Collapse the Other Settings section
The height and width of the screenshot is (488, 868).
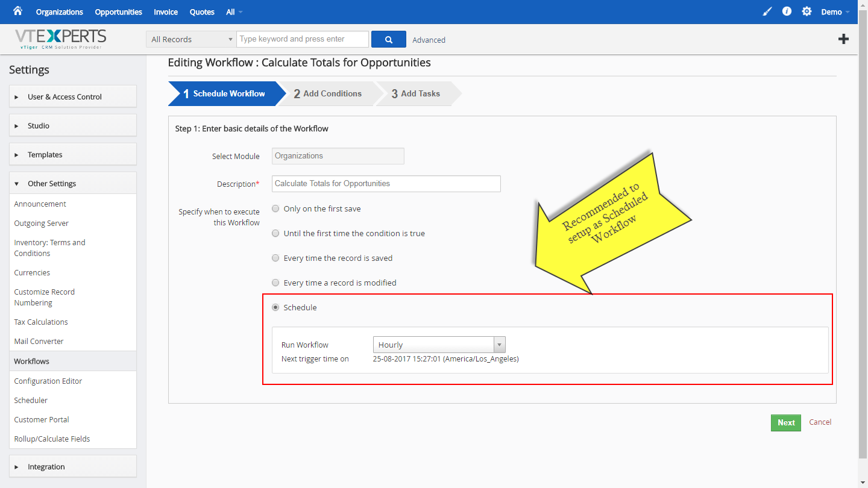click(73, 183)
